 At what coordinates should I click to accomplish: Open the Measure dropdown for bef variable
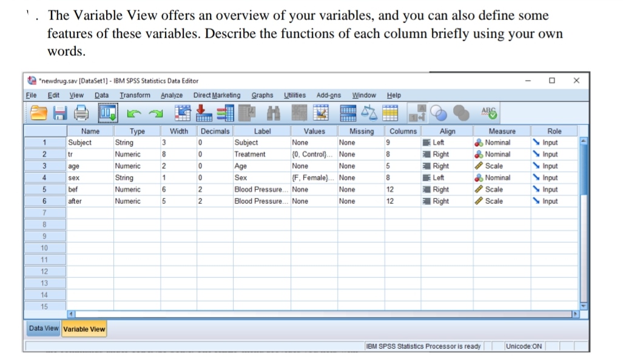coord(501,189)
